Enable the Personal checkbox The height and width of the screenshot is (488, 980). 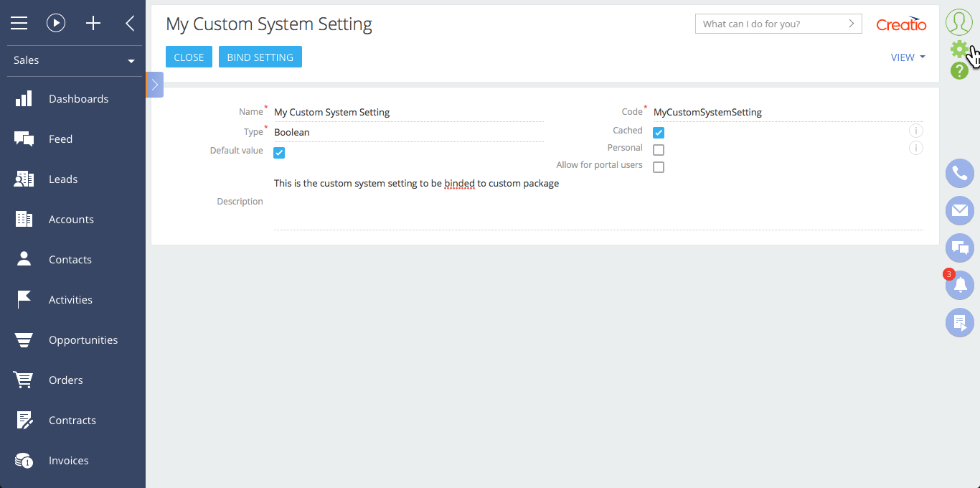click(x=659, y=150)
